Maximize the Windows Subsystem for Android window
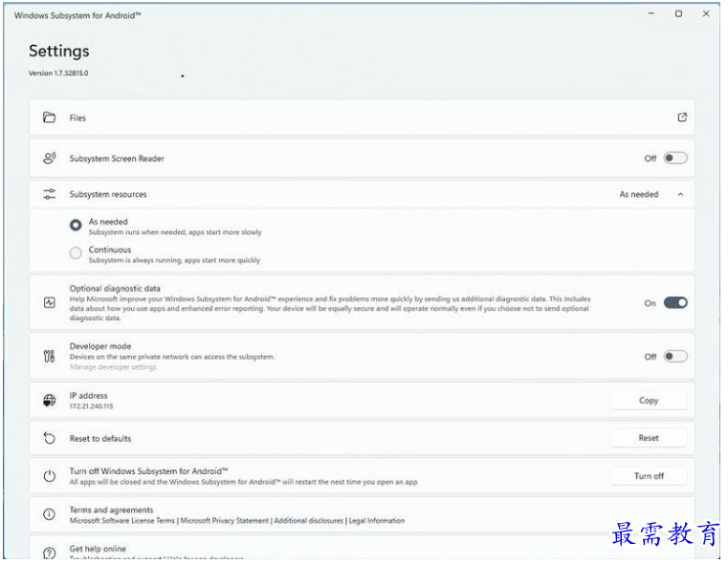 [x=679, y=14]
